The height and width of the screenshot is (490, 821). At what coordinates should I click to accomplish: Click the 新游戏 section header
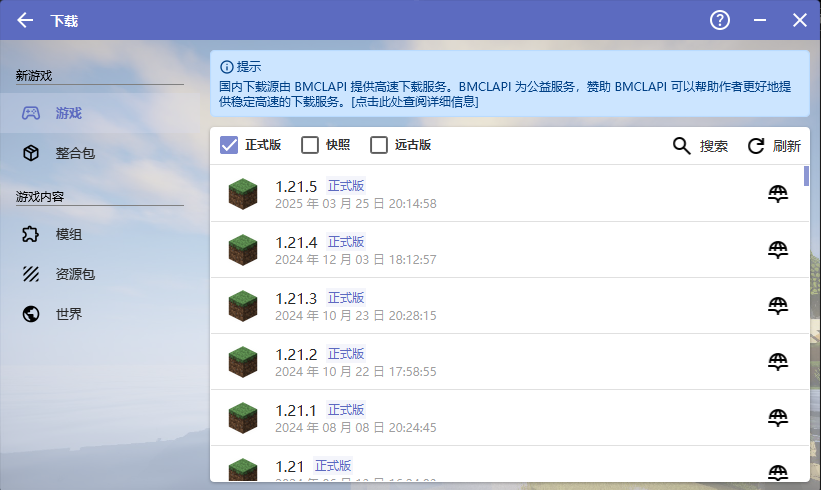coord(34,76)
